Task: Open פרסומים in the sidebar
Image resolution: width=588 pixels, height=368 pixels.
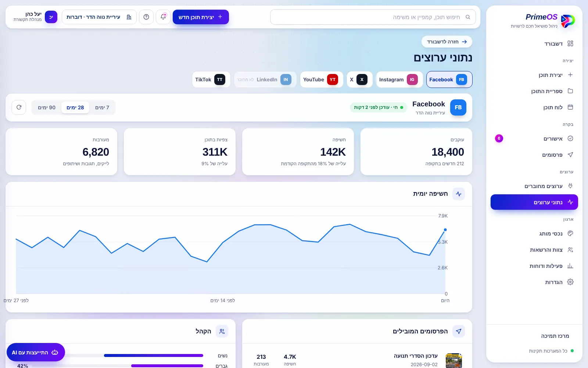Action: [534, 155]
